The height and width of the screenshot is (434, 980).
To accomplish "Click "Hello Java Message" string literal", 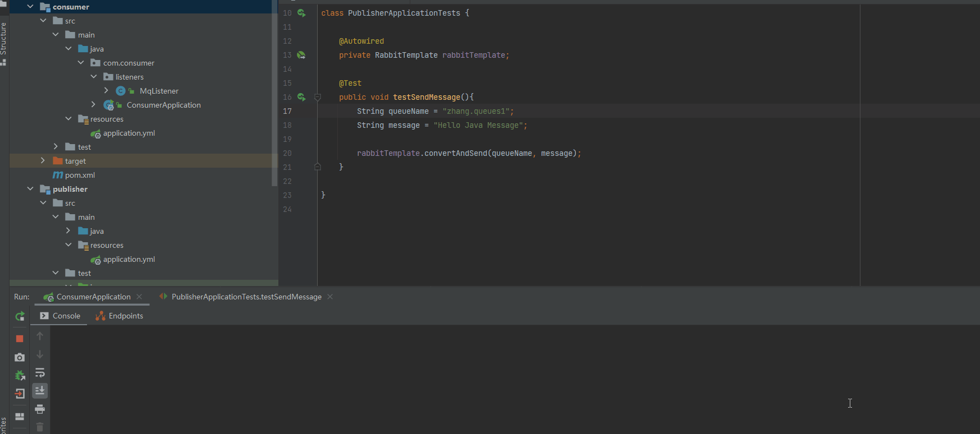I will tap(478, 125).
